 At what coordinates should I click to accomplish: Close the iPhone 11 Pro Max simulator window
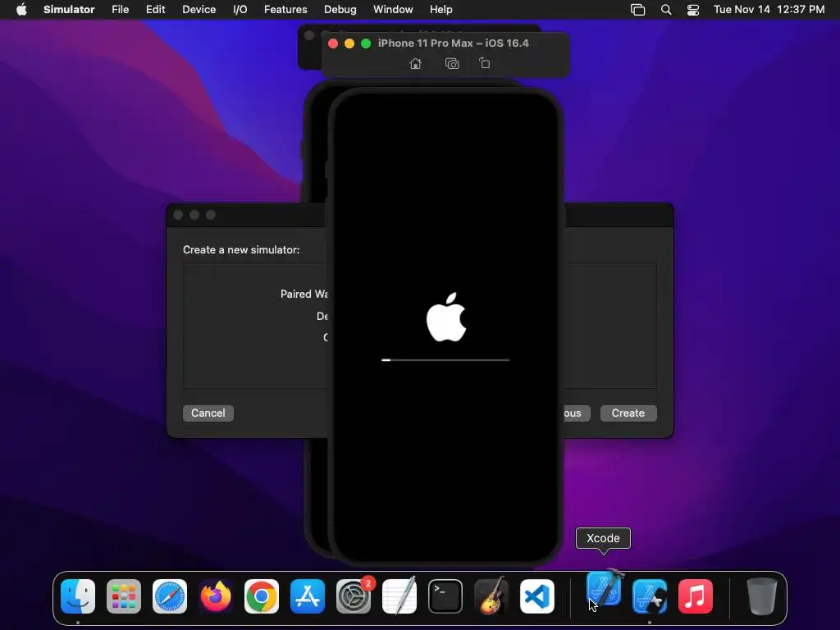point(333,43)
